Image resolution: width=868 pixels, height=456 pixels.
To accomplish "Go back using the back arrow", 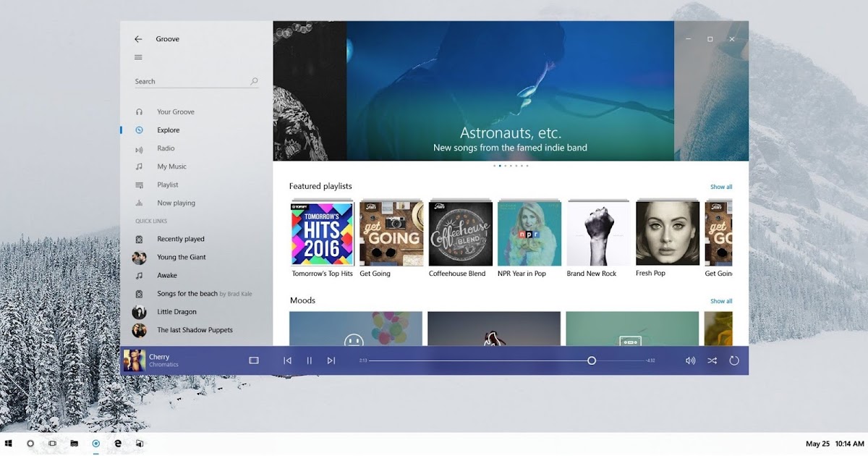I will [x=137, y=38].
